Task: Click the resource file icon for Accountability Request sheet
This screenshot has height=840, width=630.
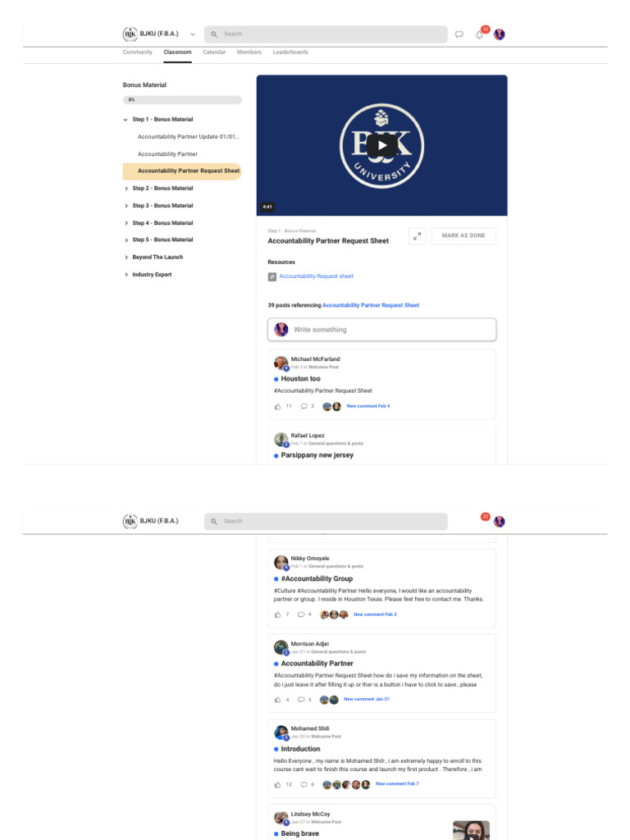Action: tap(272, 276)
